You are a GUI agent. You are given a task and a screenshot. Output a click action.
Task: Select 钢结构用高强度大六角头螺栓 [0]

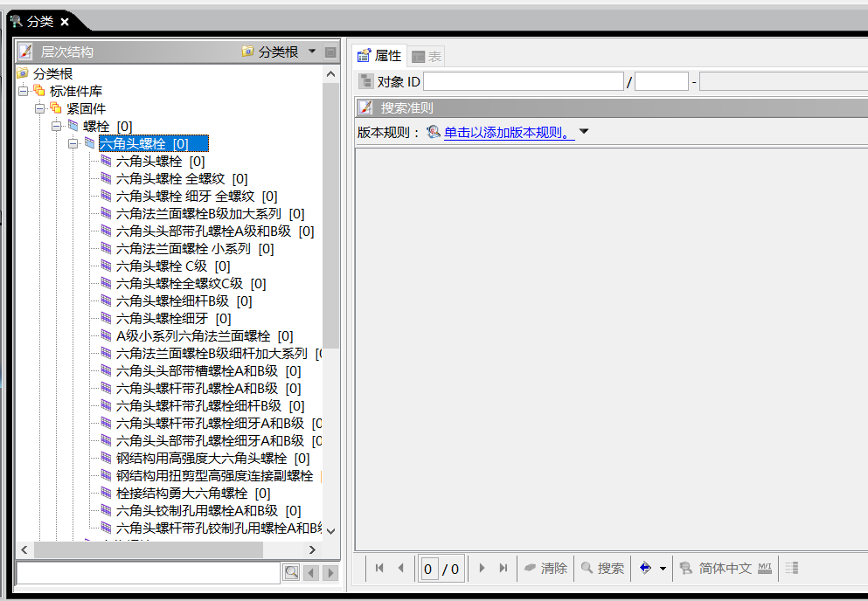pyautogui.click(x=212, y=459)
